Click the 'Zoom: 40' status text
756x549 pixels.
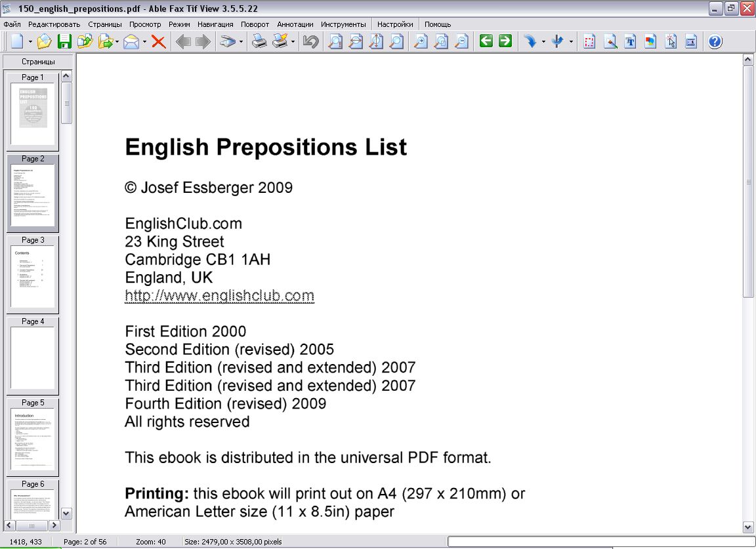[x=151, y=542]
